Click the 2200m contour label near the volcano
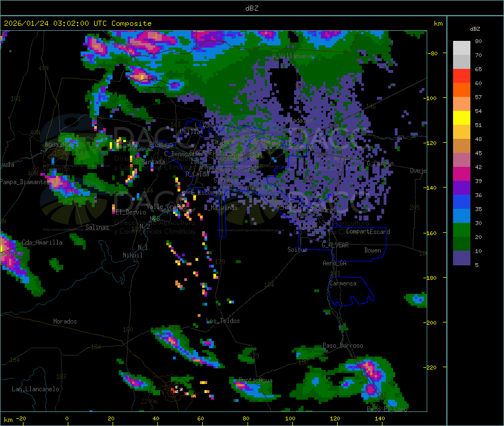Screen dimensions: 504x426 pyautogui.click(x=149, y=401)
